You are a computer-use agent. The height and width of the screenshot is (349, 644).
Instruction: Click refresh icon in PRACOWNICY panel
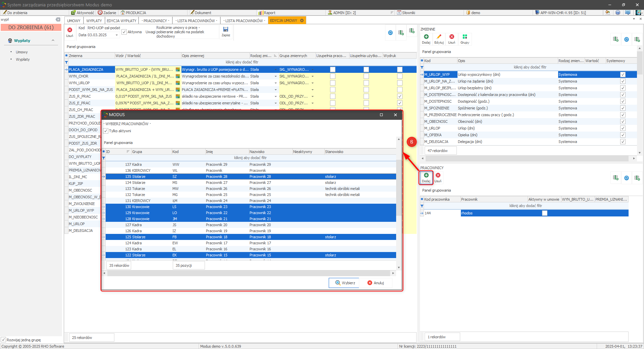pos(626,178)
